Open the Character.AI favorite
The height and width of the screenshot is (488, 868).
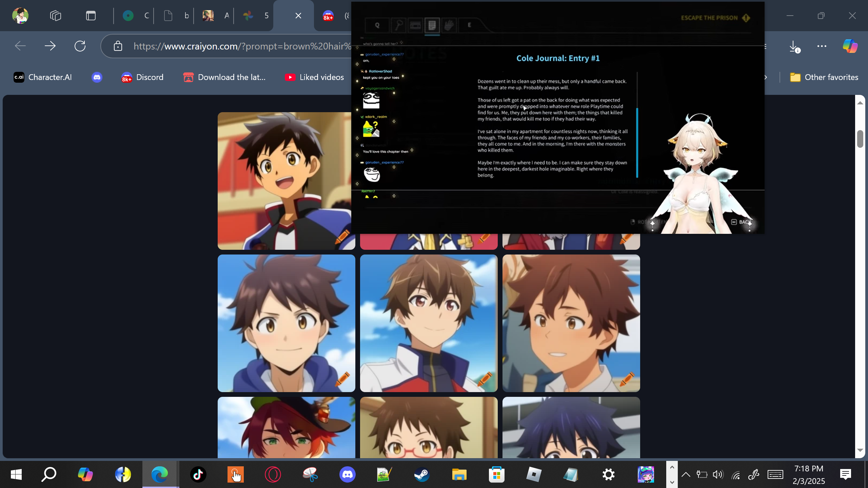tap(43, 77)
